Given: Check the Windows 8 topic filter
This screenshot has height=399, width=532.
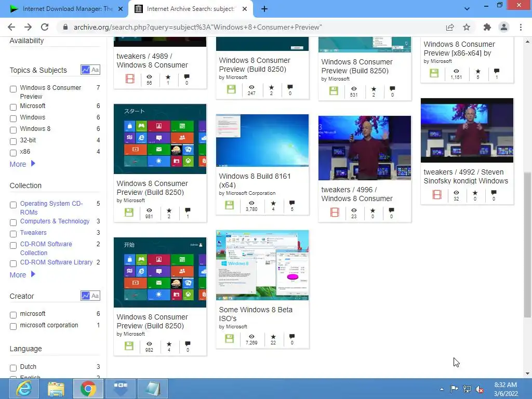Looking at the screenshot, I should (13, 130).
